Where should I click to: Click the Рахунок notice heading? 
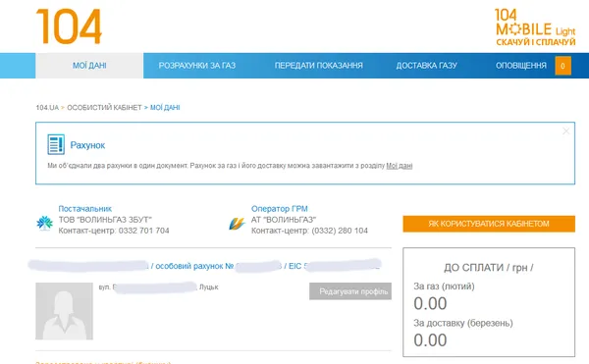pyautogui.click(x=87, y=145)
